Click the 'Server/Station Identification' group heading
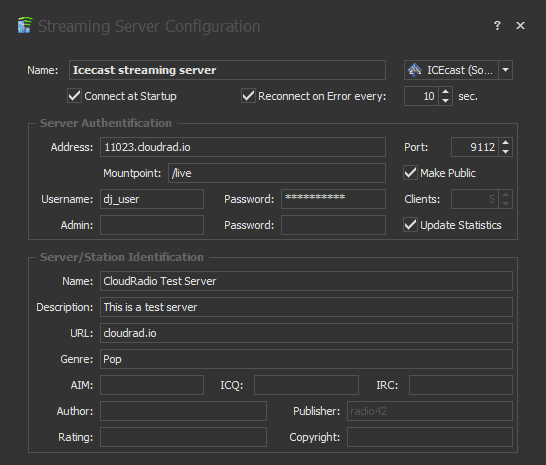Screen dimensions: 546x465 click(122, 257)
